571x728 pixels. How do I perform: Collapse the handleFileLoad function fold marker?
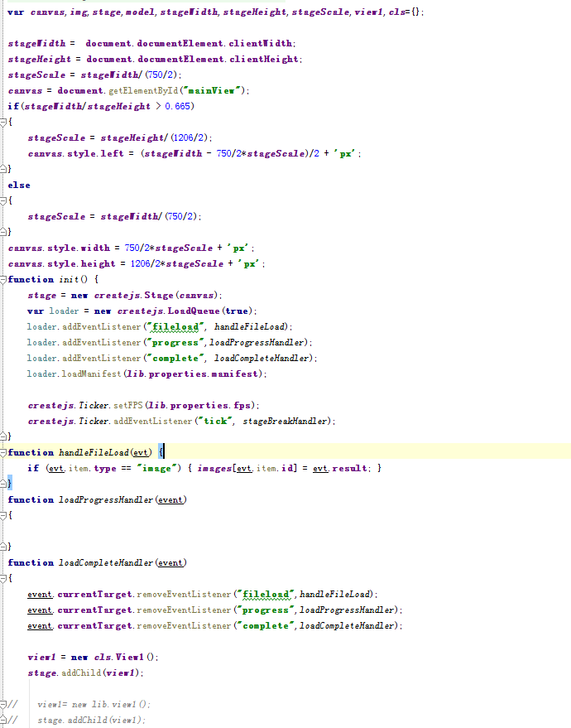click(x=4, y=452)
